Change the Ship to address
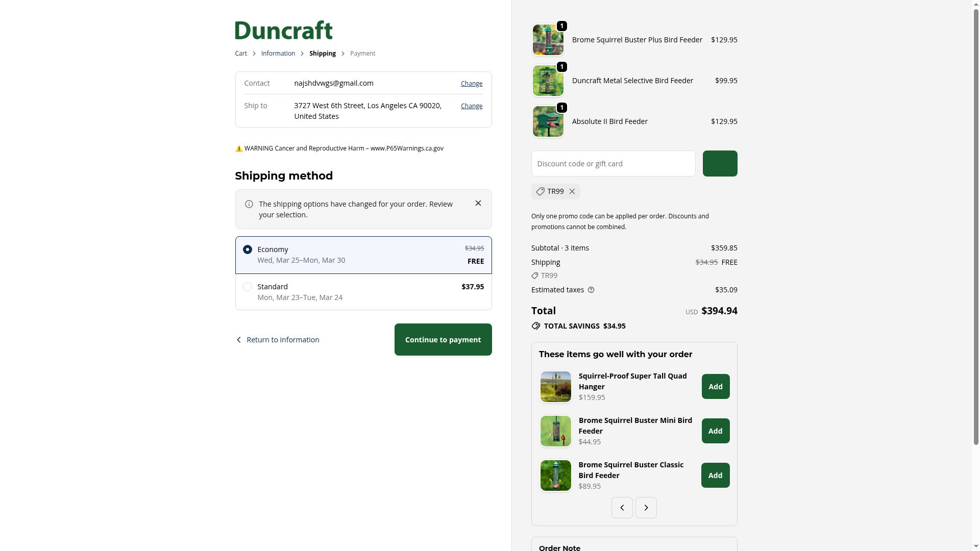The height and width of the screenshot is (551, 980). point(472,106)
